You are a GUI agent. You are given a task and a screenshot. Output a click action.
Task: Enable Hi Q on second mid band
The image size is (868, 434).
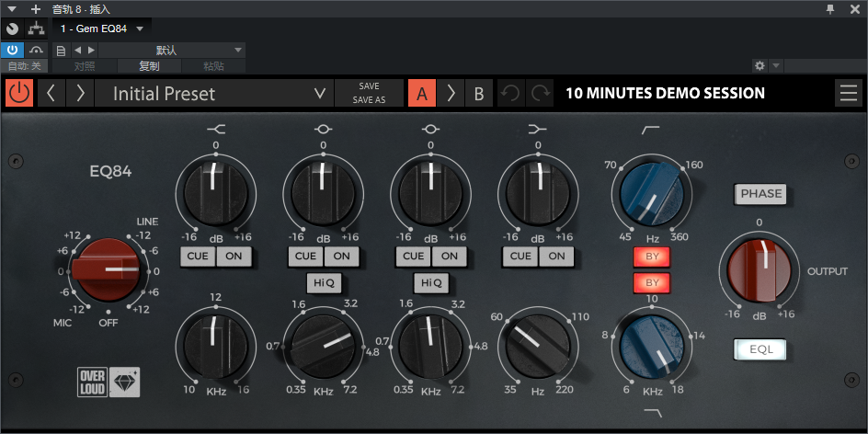431,283
